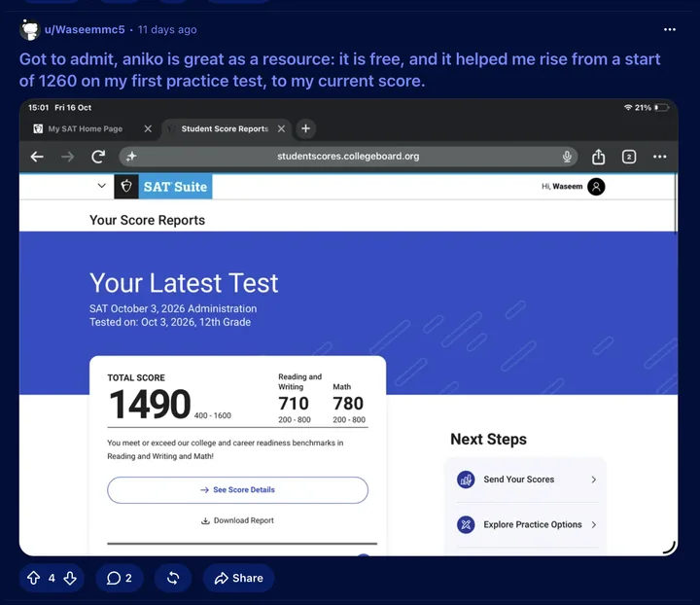Click the Your Latest Test heading
Image resolution: width=700 pixels, height=605 pixels.
[184, 283]
